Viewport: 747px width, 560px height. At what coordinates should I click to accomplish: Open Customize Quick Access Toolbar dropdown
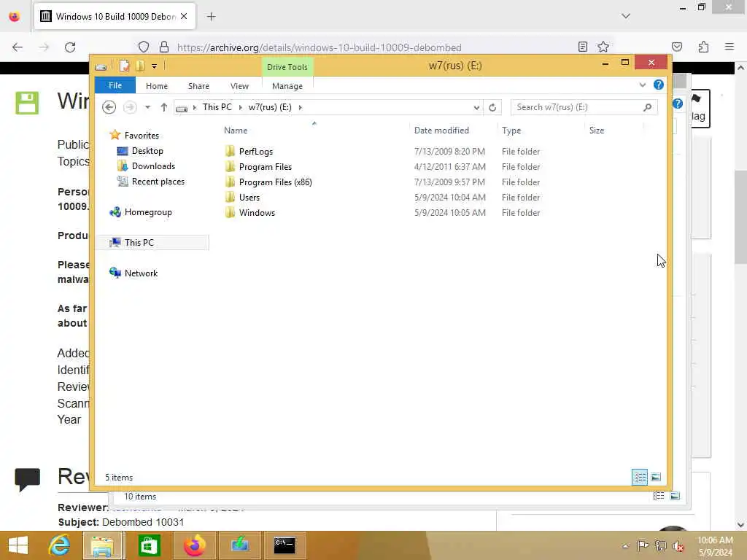coord(155,66)
